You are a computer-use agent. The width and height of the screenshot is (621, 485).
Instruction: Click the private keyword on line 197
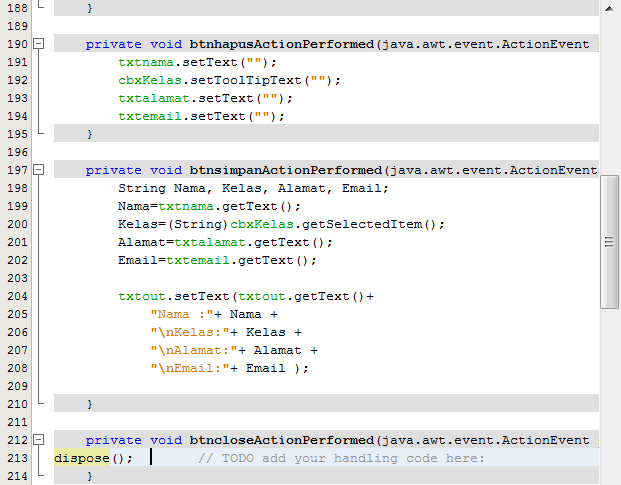coord(114,171)
